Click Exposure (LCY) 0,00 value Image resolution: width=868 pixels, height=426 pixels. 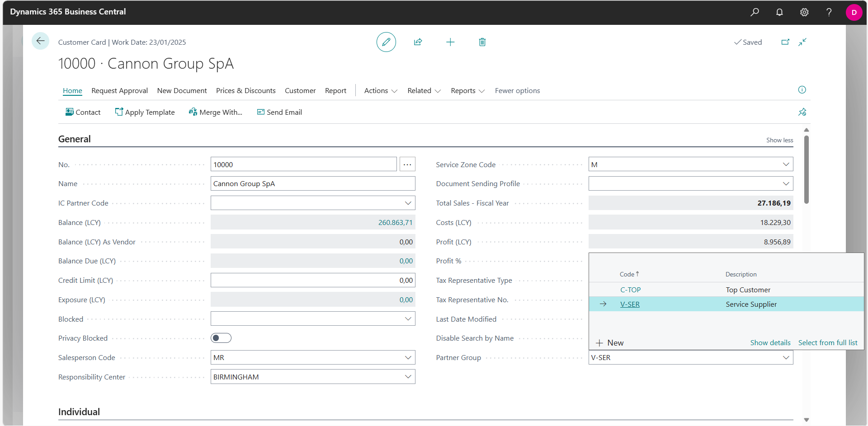[406, 300]
